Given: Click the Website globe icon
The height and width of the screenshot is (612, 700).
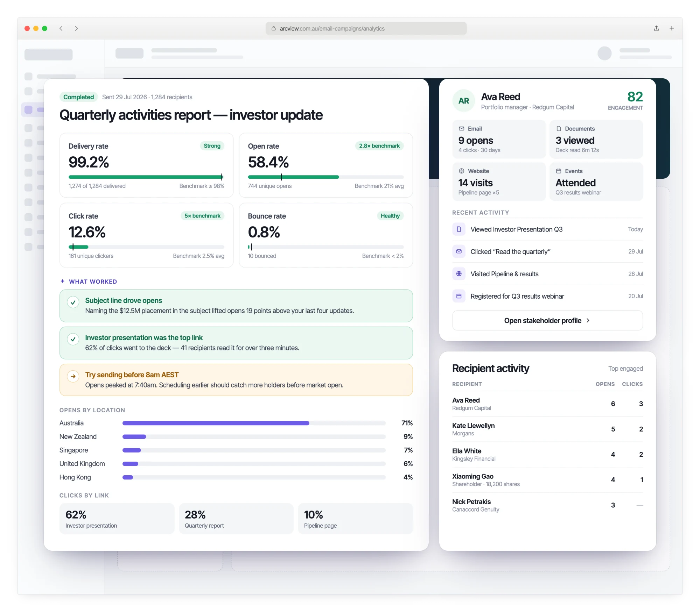Looking at the screenshot, I should pyautogui.click(x=462, y=171).
